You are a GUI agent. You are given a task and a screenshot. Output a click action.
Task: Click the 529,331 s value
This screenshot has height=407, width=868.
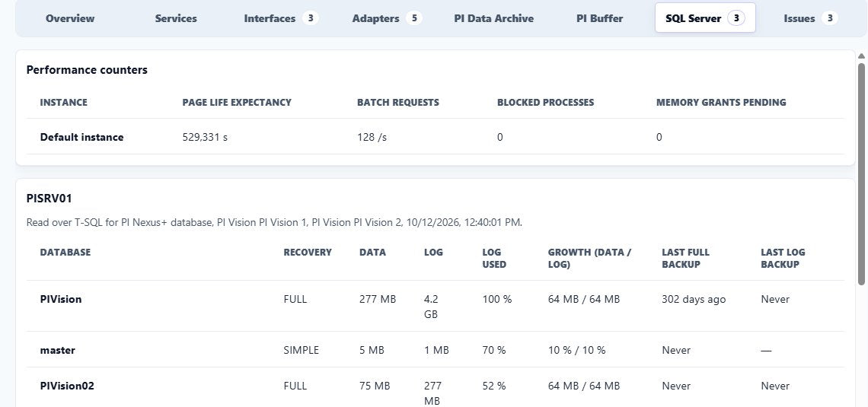[205, 137]
